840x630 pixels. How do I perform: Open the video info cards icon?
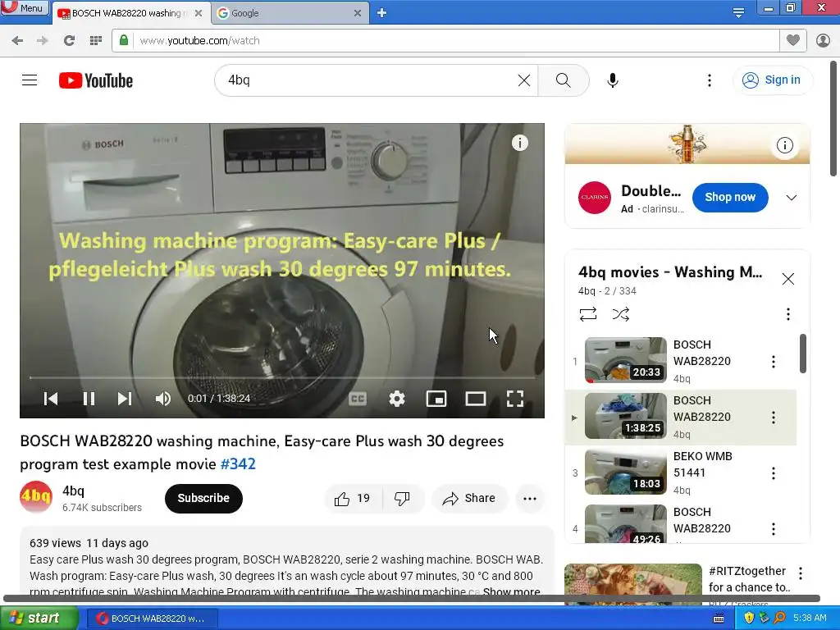[519, 143]
